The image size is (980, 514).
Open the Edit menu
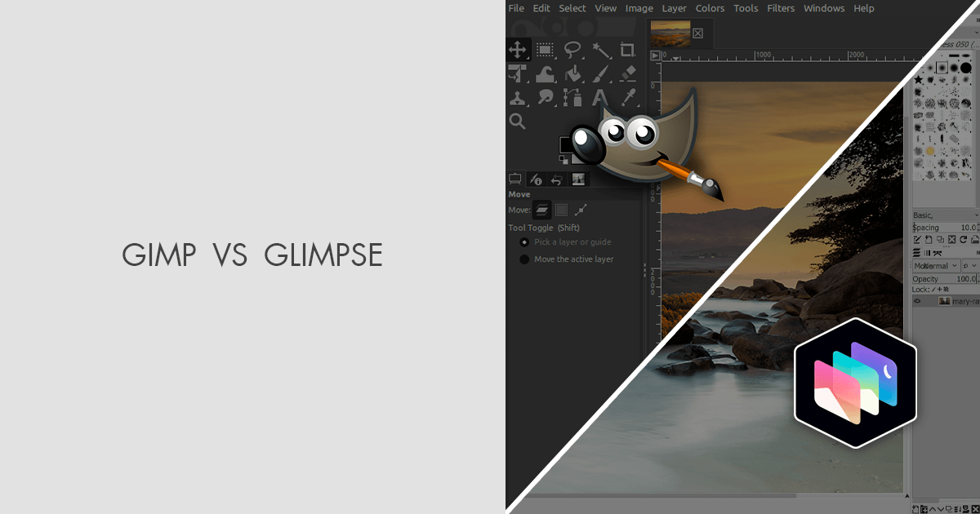[x=541, y=8]
